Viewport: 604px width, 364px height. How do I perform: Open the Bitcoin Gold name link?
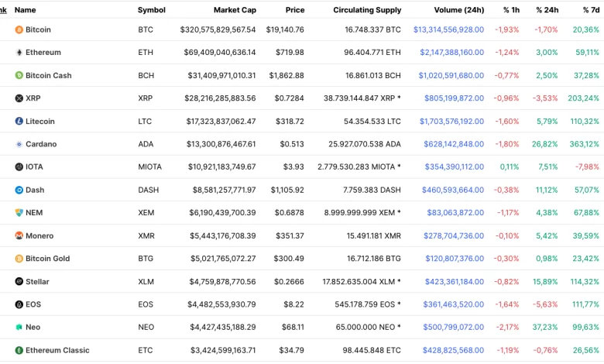tap(47, 259)
